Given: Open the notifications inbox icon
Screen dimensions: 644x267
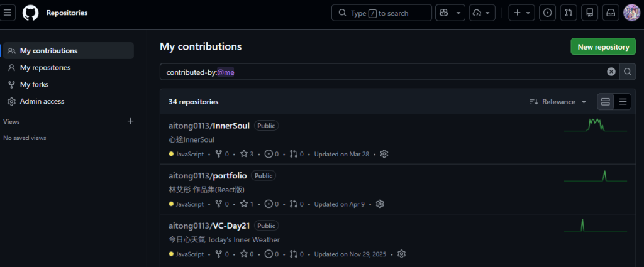Looking at the screenshot, I should coord(611,13).
